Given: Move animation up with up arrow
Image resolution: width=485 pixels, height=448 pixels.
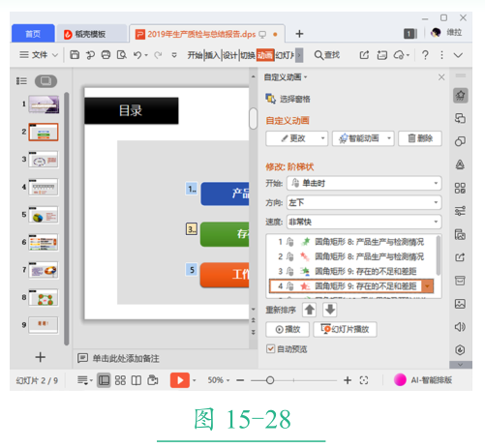Looking at the screenshot, I should (x=310, y=310).
